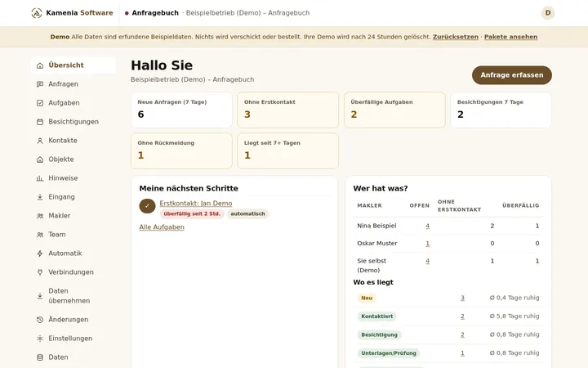This screenshot has height=368, width=588.
Task: Open the Unterlagen/Prüfung stage count 1
Action: coord(462,353)
